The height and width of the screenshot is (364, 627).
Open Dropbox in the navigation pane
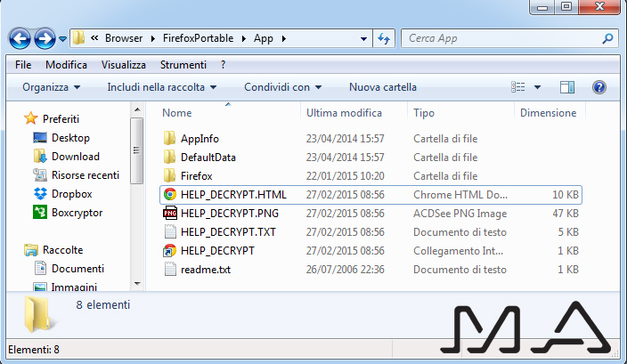[x=71, y=194]
